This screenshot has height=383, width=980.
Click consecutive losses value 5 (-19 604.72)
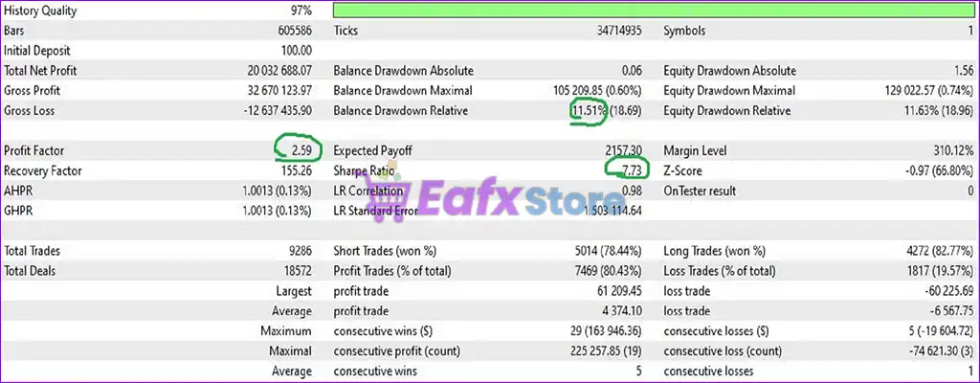937,331
